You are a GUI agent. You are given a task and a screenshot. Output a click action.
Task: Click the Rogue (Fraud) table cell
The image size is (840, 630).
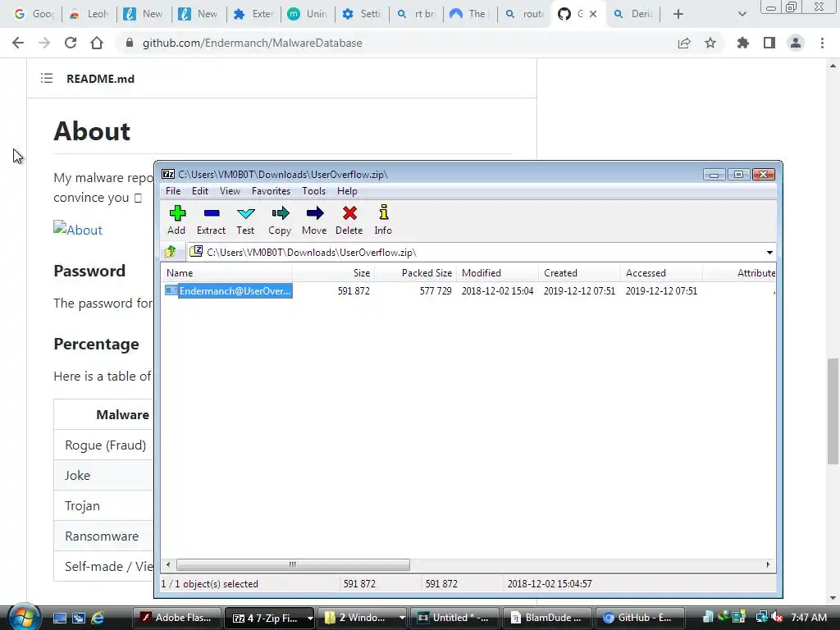(x=105, y=445)
